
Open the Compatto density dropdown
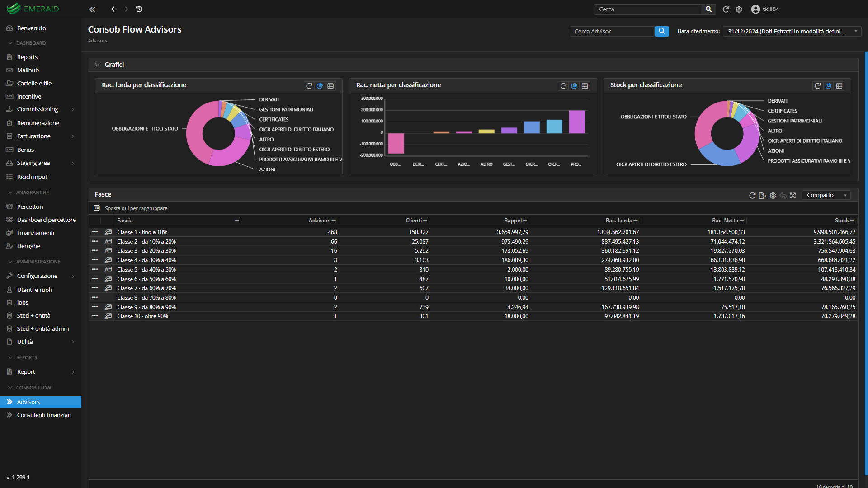(x=826, y=195)
